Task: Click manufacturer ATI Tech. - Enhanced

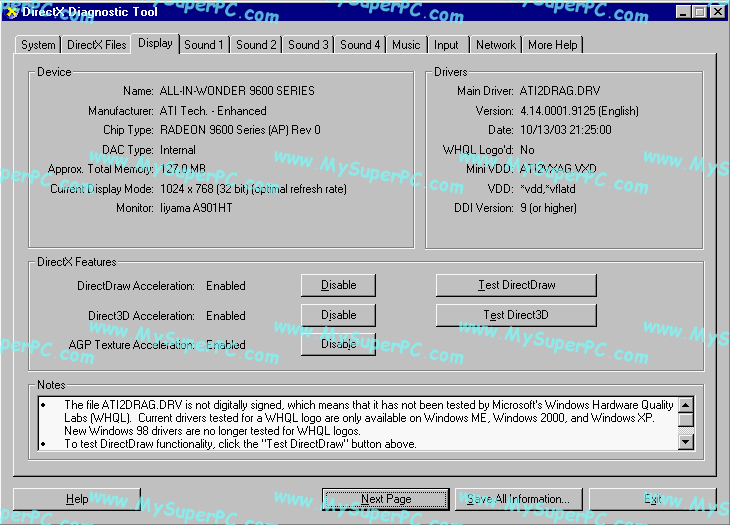Action: [213, 111]
